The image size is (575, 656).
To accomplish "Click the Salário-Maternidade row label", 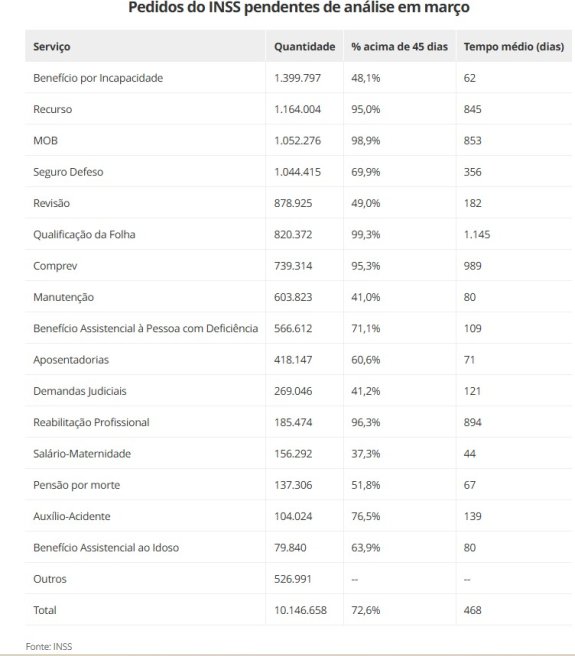I will coord(82,454).
